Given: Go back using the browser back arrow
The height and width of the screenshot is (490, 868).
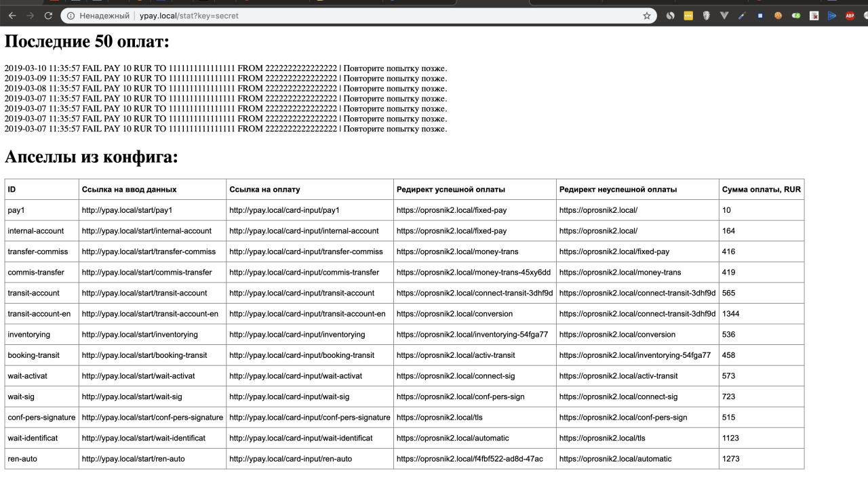Looking at the screenshot, I should click(12, 16).
